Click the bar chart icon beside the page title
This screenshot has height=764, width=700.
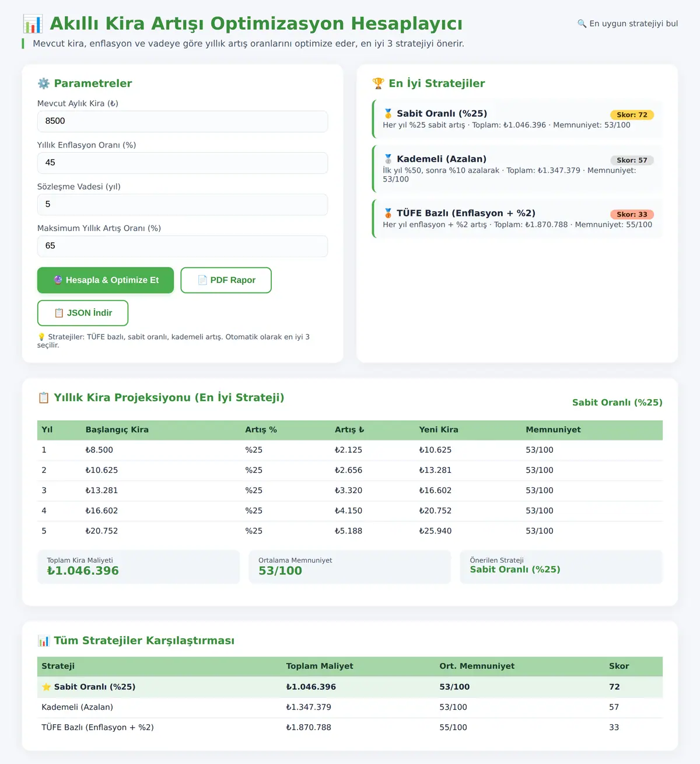[x=33, y=24]
